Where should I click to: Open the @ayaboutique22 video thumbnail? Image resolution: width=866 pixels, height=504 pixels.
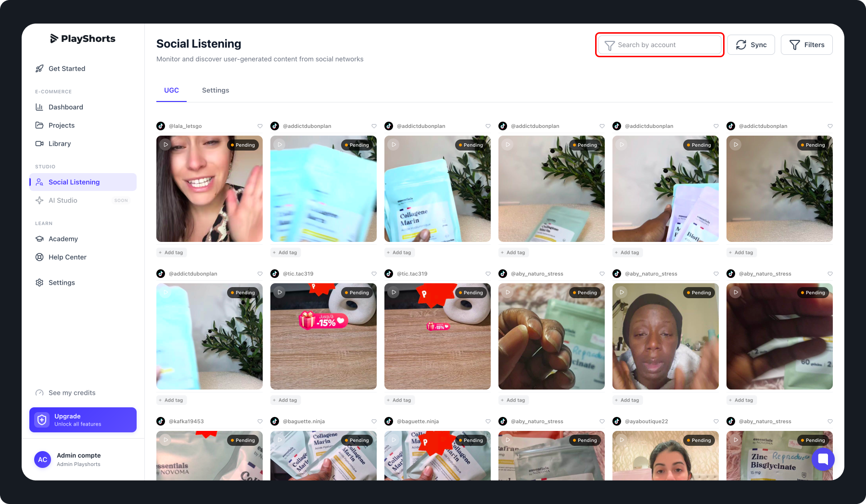(665, 455)
